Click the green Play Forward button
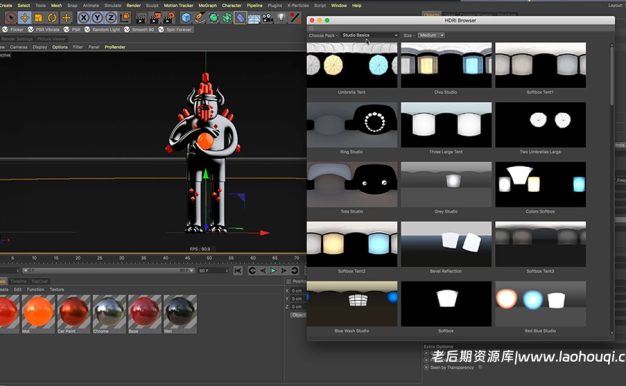This screenshot has height=386, width=626. coord(273,271)
